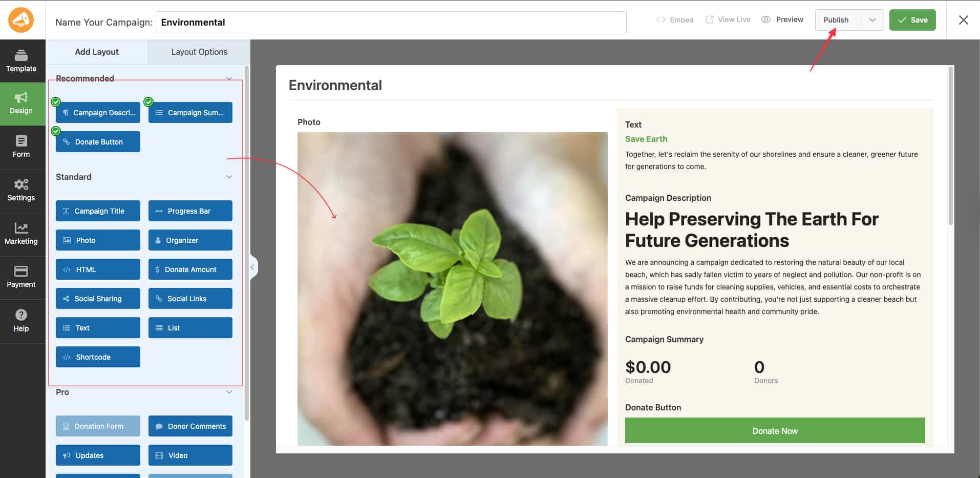980x478 pixels.
Task: Click the green Save button
Action: [912, 19]
